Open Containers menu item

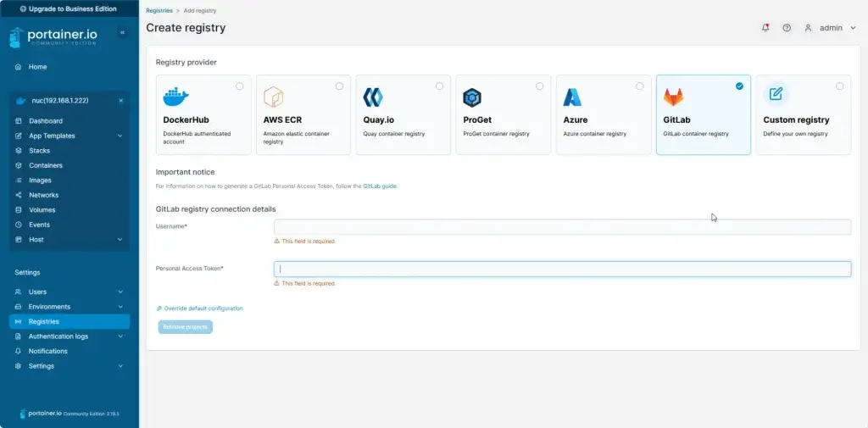(70, 165)
